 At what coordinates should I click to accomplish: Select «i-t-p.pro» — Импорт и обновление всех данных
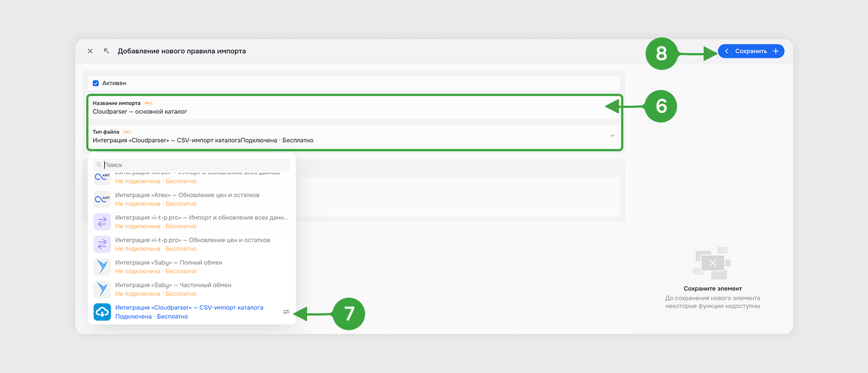(x=192, y=222)
